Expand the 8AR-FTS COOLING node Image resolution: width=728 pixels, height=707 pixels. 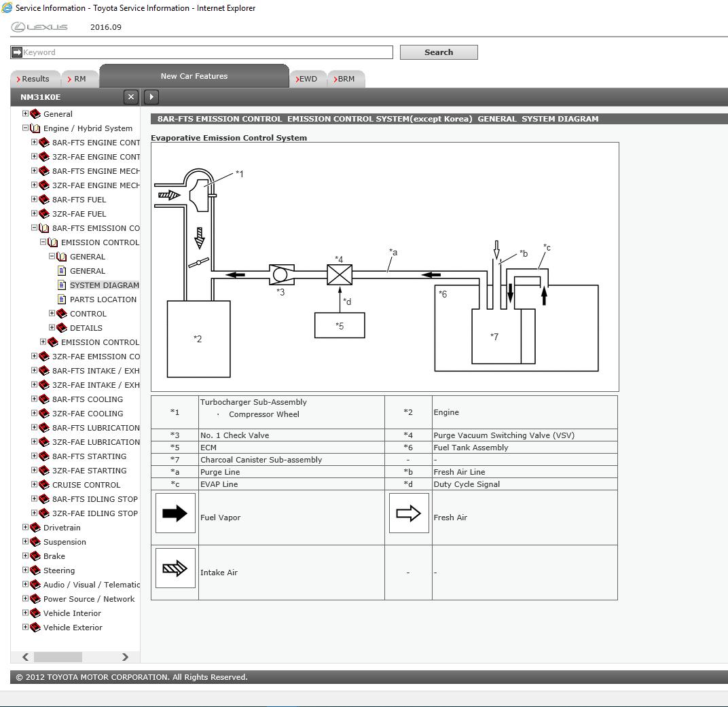point(35,399)
